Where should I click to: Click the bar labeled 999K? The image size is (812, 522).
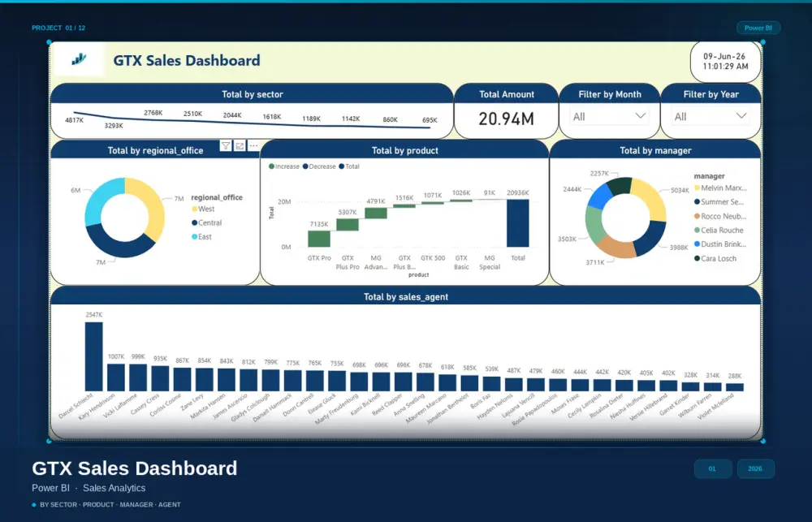pos(138,377)
